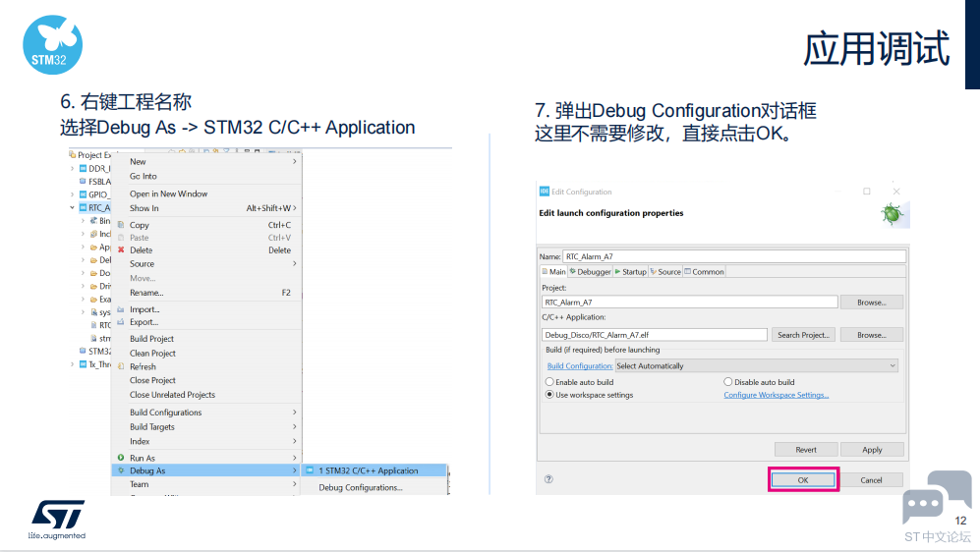The height and width of the screenshot is (552, 980).
Task: Click Browse... next to the Project field
Action: [872, 303]
